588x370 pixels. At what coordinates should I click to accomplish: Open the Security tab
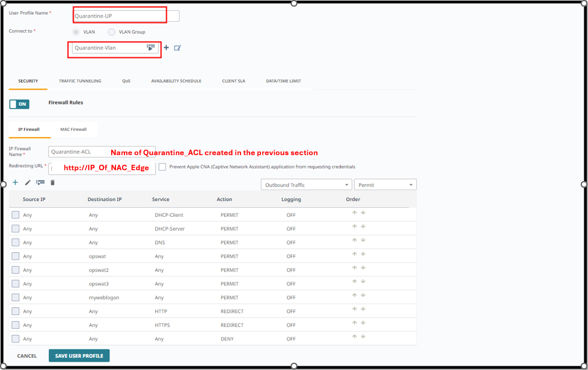click(x=28, y=81)
